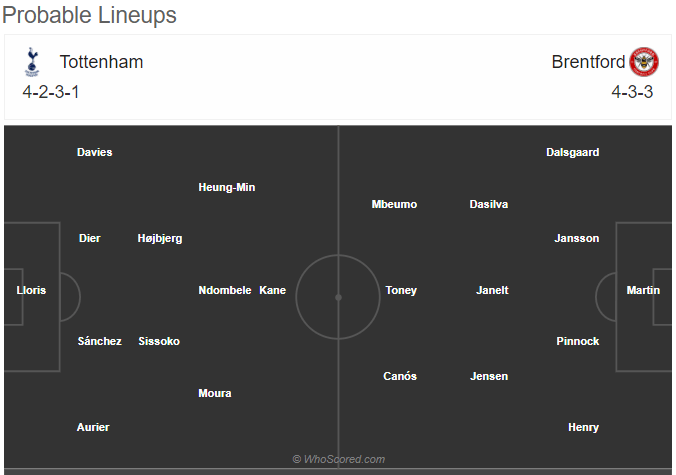Viewport: 676px width, 475px height.
Task: Open the Tottenham team name link
Action: click(101, 62)
